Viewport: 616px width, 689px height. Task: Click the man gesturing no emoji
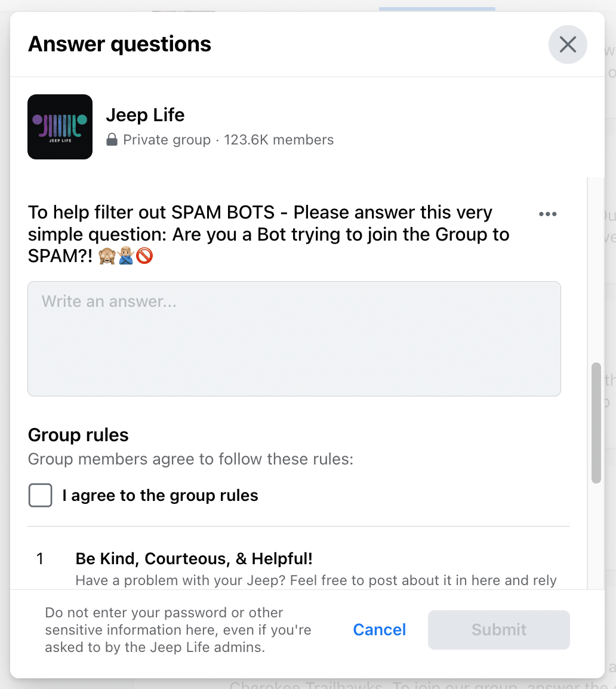(x=126, y=256)
